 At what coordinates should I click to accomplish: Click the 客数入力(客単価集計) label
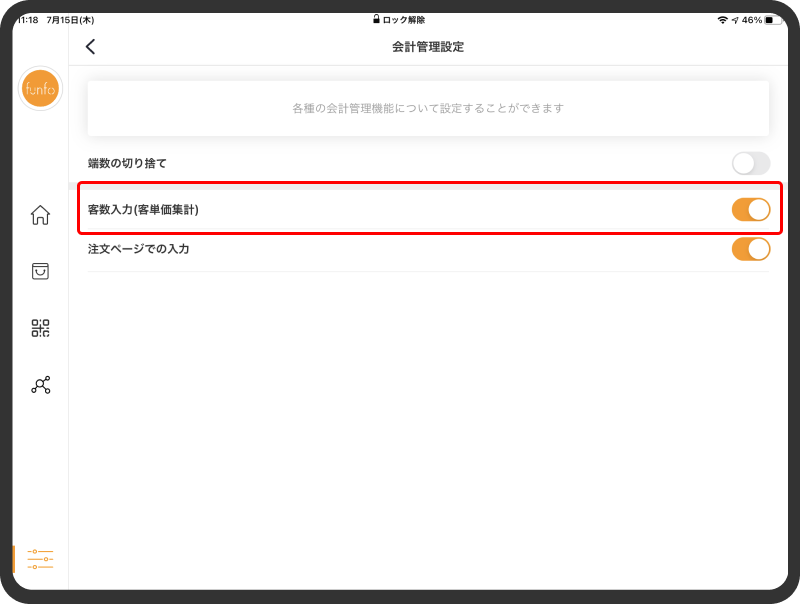pos(143,210)
